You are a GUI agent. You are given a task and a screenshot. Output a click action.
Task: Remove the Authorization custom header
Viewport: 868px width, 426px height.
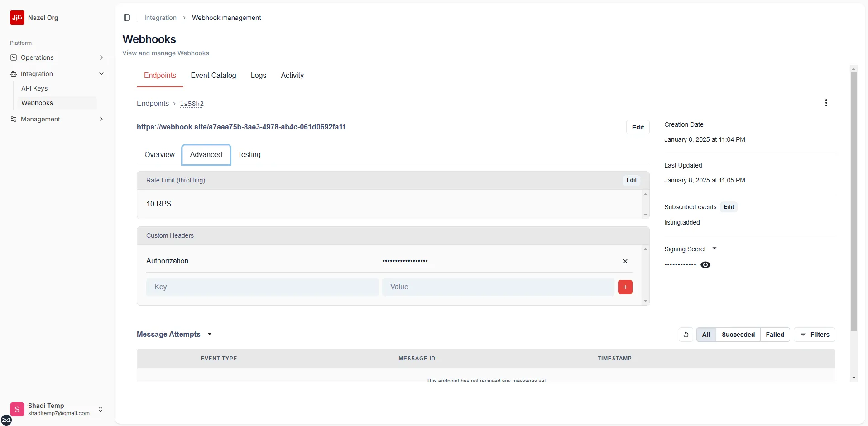point(625,261)
